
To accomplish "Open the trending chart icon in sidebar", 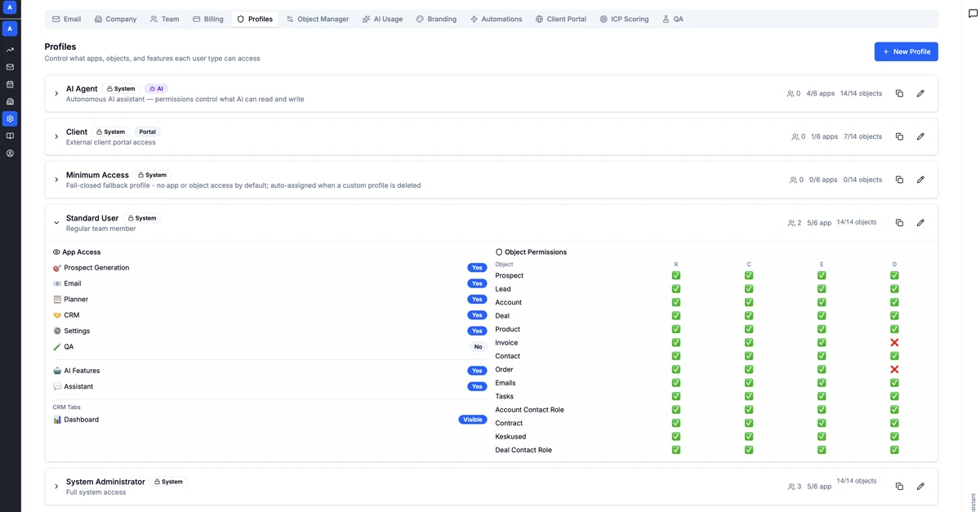I will 10,50.
